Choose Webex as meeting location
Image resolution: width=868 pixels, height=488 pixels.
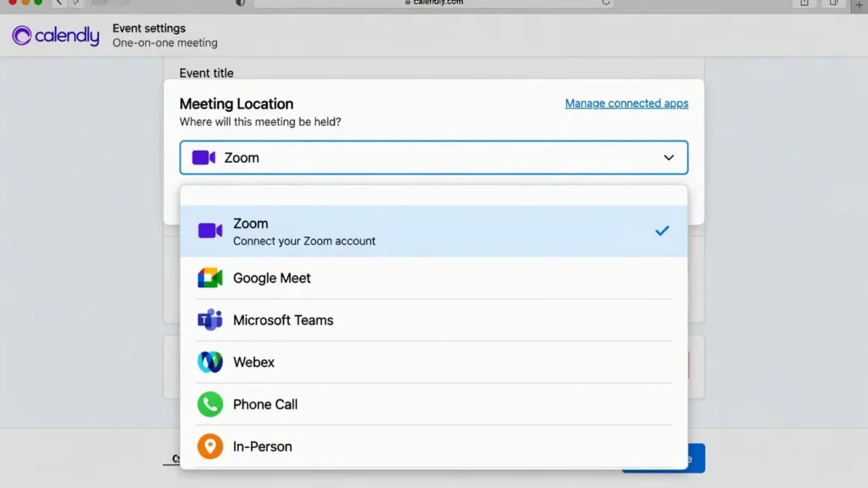click(x=433, y=362)
